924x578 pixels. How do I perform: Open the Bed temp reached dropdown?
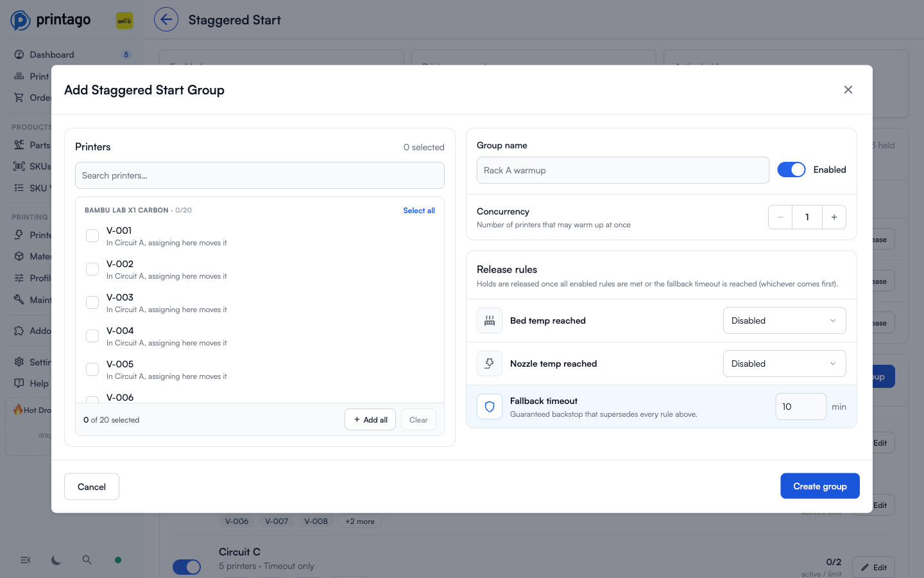coord(784,320)
